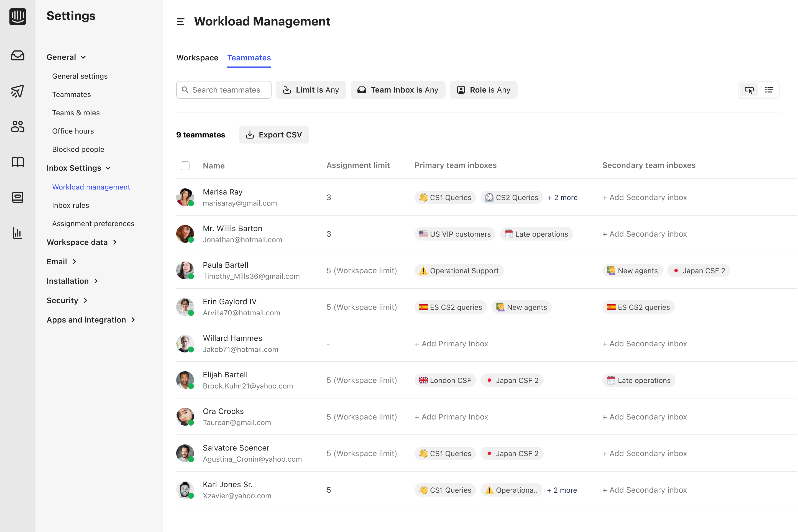The height and width of the screenshot is (532, 798).
Task: Click the list view toggle icon
Action: pyautogui.click(x=769, y=90)
